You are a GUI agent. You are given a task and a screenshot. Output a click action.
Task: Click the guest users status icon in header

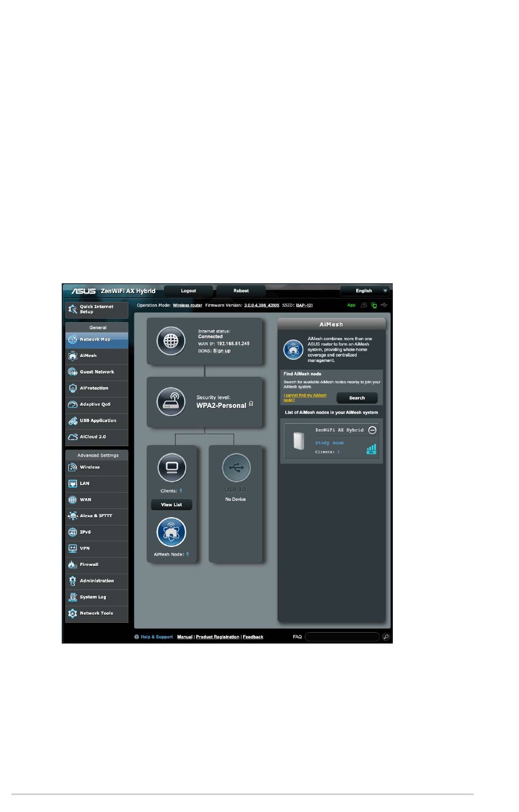(364, 305)
